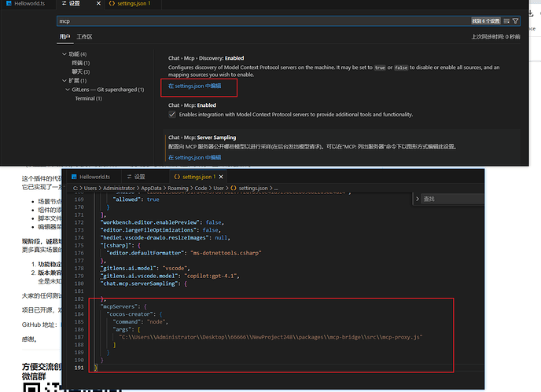Open the Helloworld.ts tab in lower editor
The height and width of the screenshot is (392, 541).
[93, 178]
